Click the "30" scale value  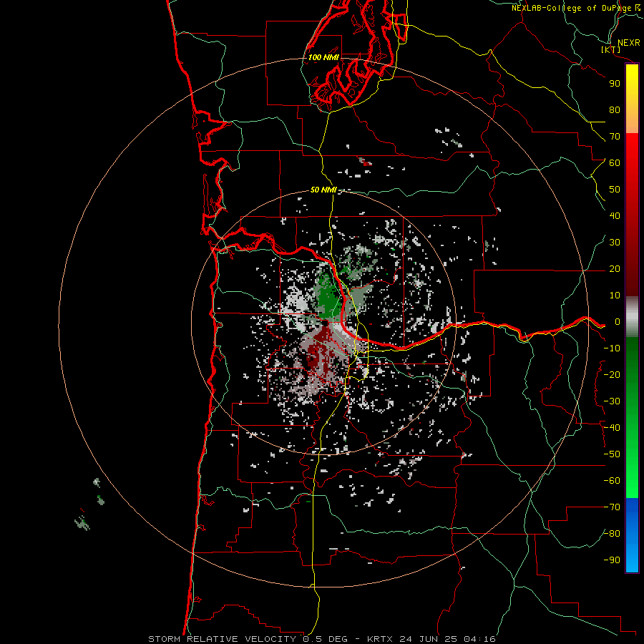pos(615,243)
